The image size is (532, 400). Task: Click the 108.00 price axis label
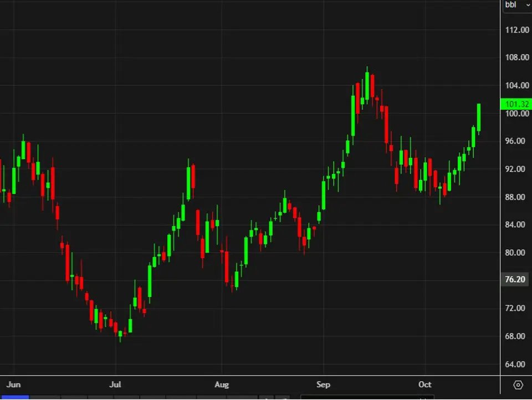pyautogui.click(x=516, y=57)
